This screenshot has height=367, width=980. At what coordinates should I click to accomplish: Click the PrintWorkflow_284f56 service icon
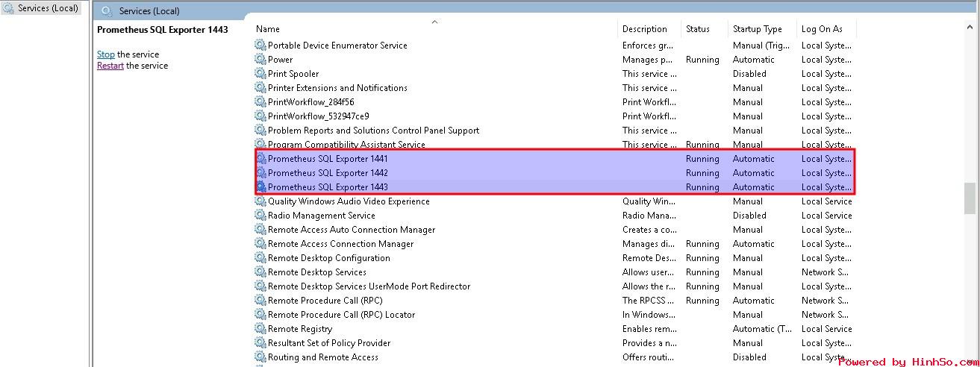tap(260, 102)
